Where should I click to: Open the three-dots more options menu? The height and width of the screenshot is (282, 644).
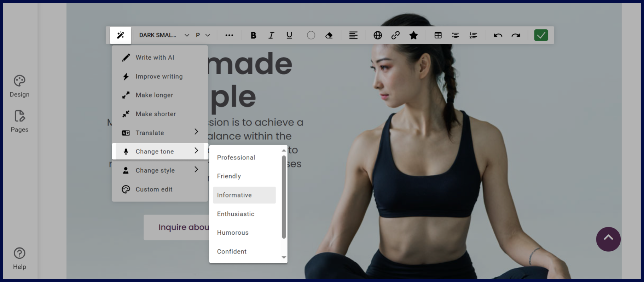tap(229, 35)
